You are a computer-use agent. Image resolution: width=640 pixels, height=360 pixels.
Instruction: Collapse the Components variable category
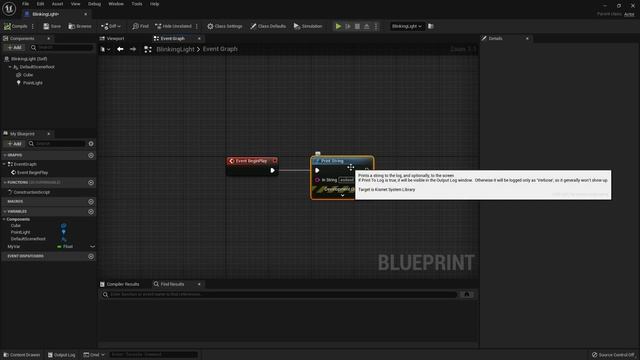(x=4, y=219)
